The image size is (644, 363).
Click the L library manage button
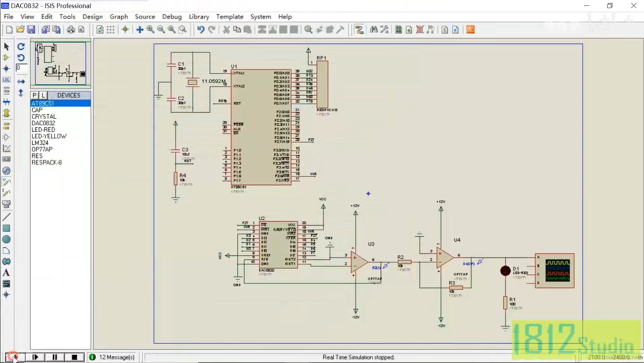click(43, 95)
